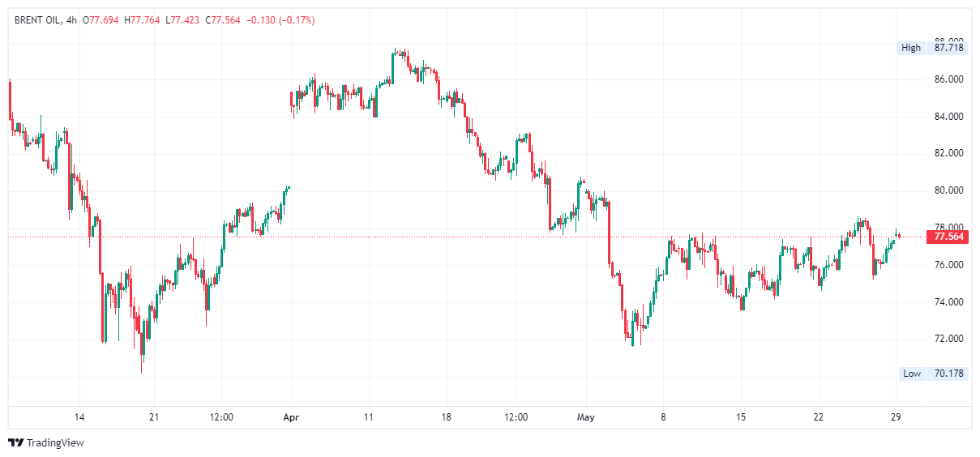Click the −0.130 (−0.17%) change value
Screen dimensions: 980x457
[280, 19]
